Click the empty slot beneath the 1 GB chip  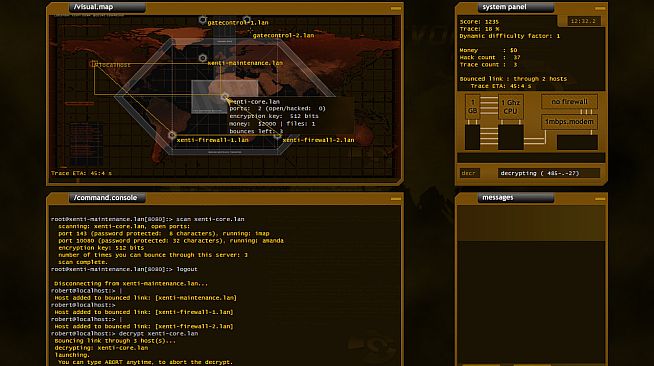(472, 137)
